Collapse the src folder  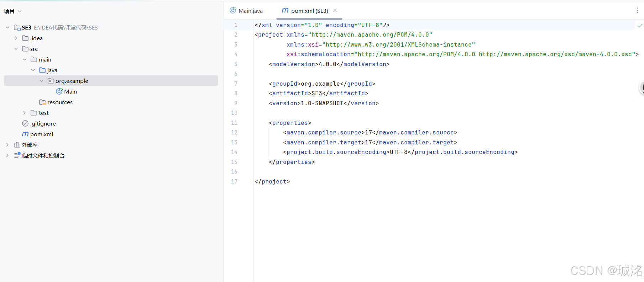click(16, 49)
